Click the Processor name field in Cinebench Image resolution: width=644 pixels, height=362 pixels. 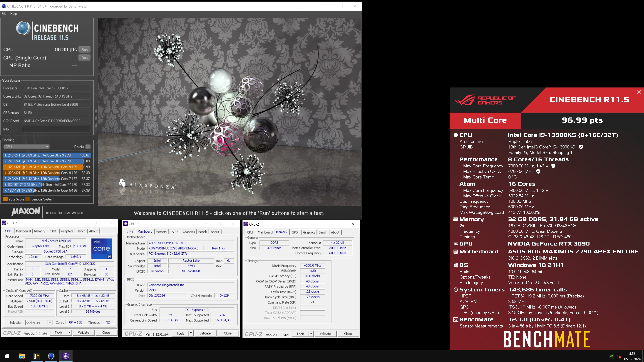point(56,88)
